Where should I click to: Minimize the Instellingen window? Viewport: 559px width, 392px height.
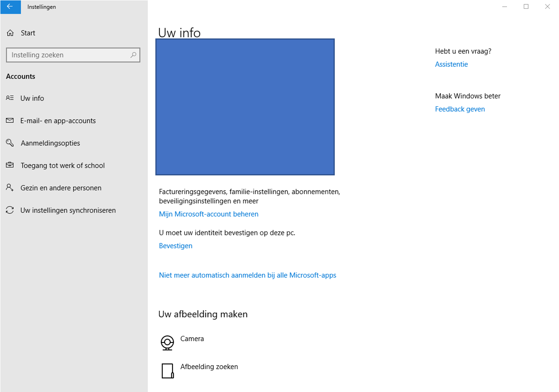click(505, 7)
